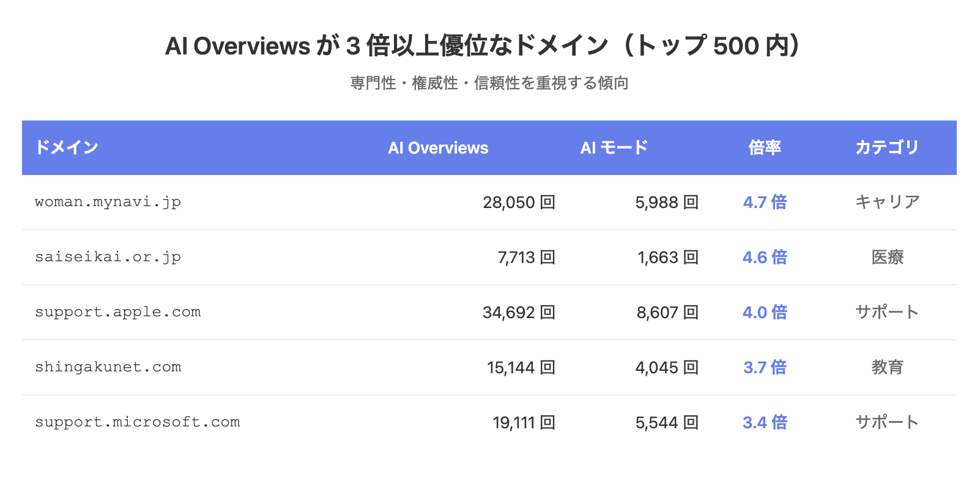Click the 教育 category cell
This screenshot has height=498, width=980.
tap(887, 367)
